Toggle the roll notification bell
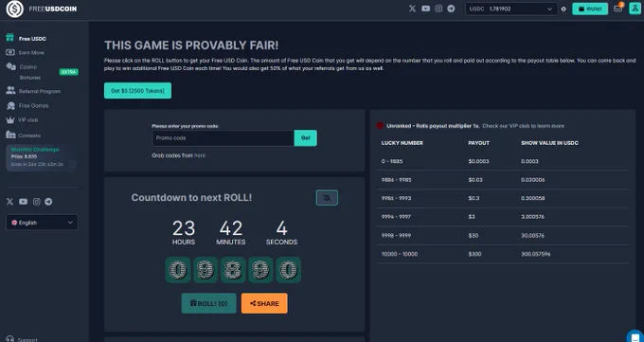 (327, 198)
